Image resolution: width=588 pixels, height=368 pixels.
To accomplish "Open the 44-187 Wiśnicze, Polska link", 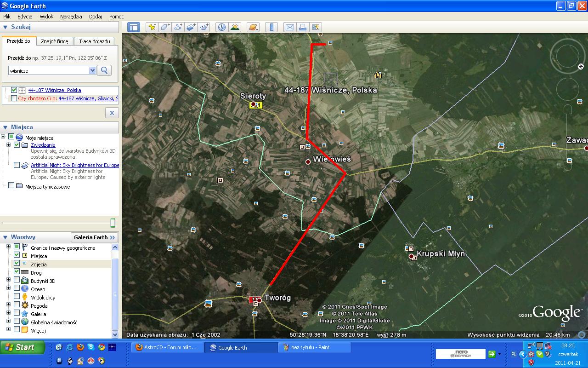I will tap(54, 90).
